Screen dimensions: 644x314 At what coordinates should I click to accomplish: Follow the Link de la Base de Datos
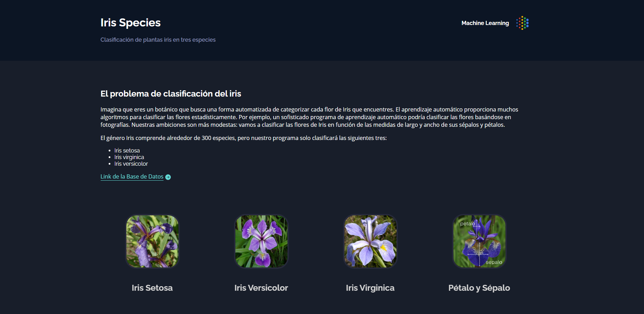132,176
